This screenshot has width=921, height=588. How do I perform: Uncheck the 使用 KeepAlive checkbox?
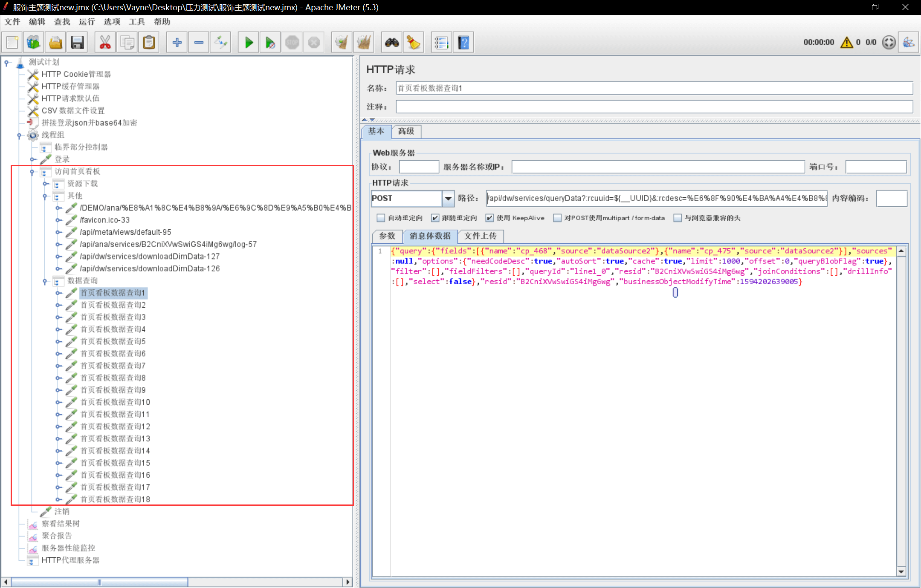[x=489, y=218]
